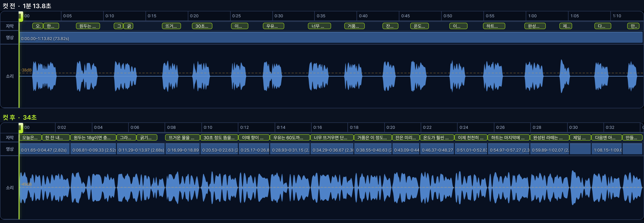Image resolution: width=644 pixels, height=223 pixels.
Task: Select video segment starting 1:08.15
Action: (607, 150)
